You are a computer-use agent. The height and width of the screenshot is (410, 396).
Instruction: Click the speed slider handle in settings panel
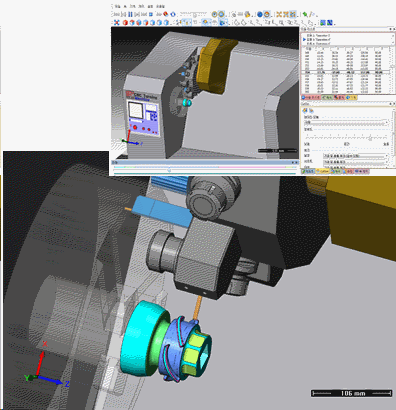[x=370, y=138]
